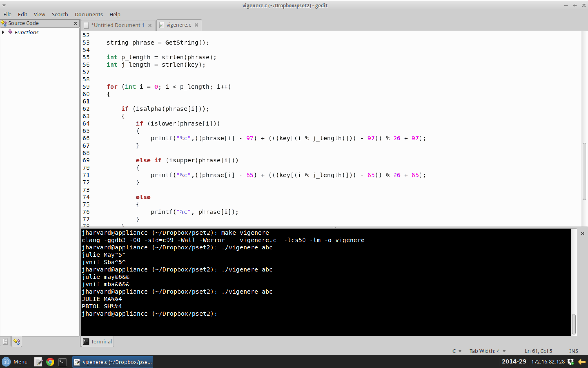Click the if (isalpha(phrase[i])) line
Screen dimensions: 588x368
(x=165, y=109)
